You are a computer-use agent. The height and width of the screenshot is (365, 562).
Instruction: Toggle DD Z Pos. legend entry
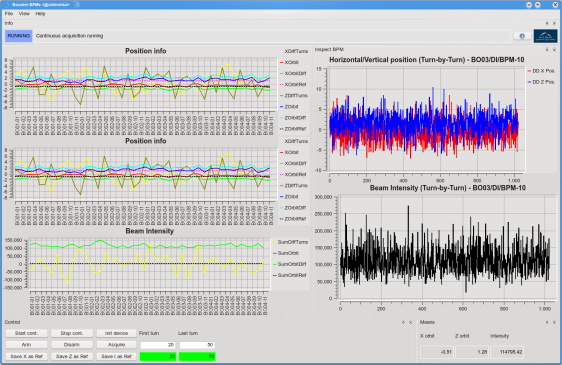[x=541, y=82]
